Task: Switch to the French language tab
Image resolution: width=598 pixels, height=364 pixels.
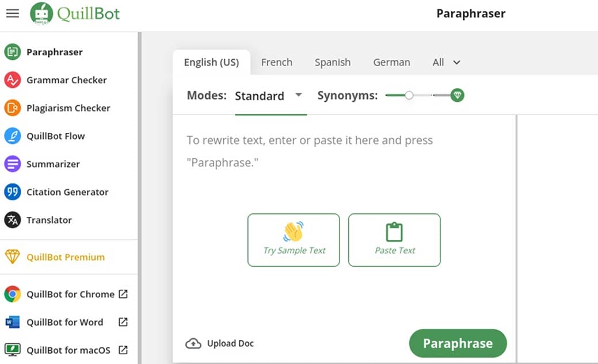Action: (276, 62)
